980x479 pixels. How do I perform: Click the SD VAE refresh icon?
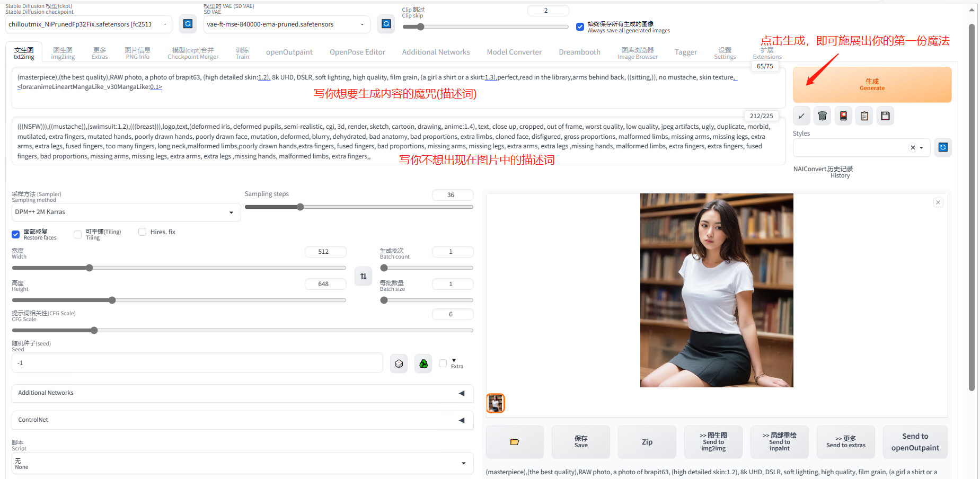coord(386,24)
